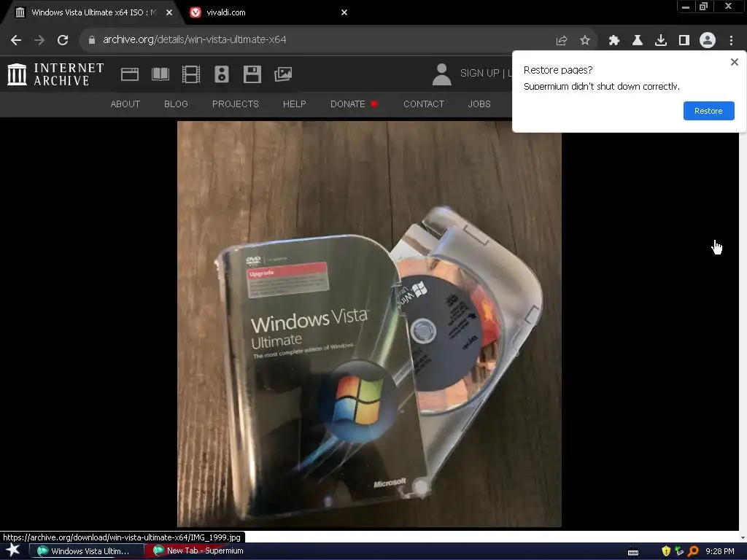Viewport: 747px width, 560px height.
Task: Click the Windows Vista box photo
Action: point(369,324)
